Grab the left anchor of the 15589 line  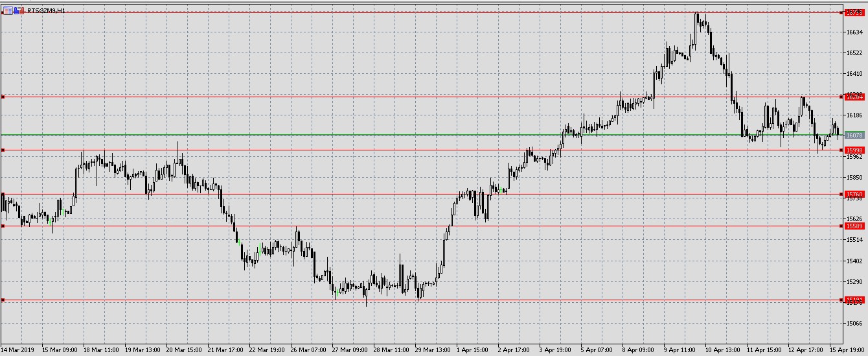tap(3, 226)
